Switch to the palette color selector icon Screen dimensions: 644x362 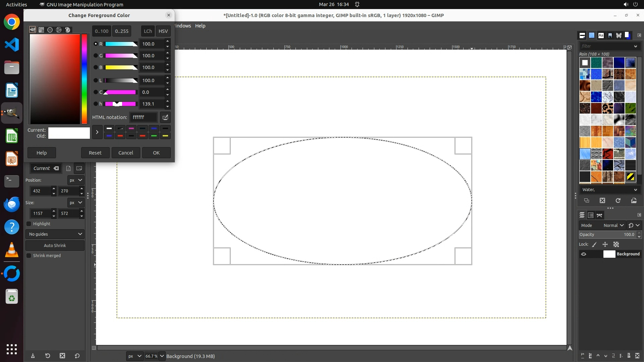(x=68, y=30)
